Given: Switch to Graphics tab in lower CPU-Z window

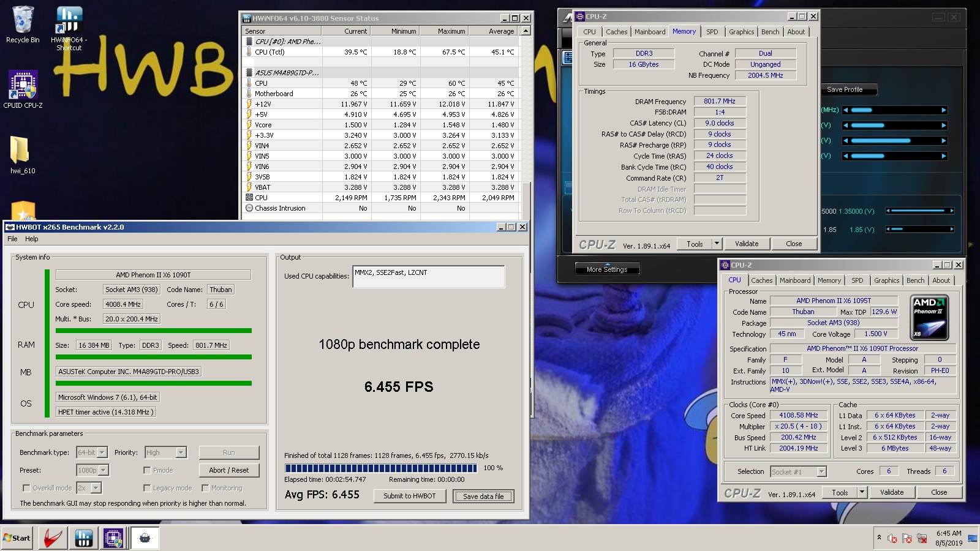Looking at the screenshot, I should pos(886,280).
